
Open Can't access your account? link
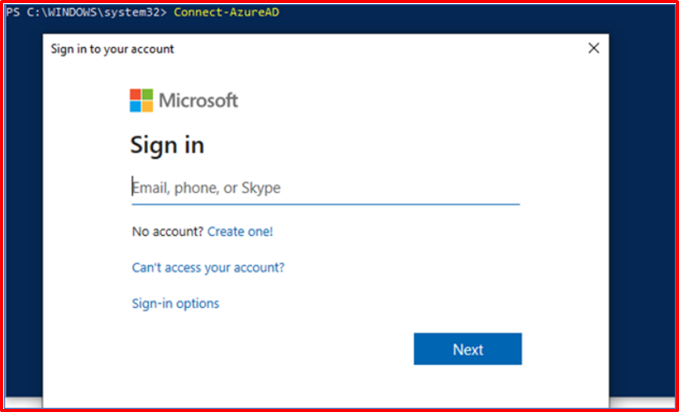coord(208,268)
